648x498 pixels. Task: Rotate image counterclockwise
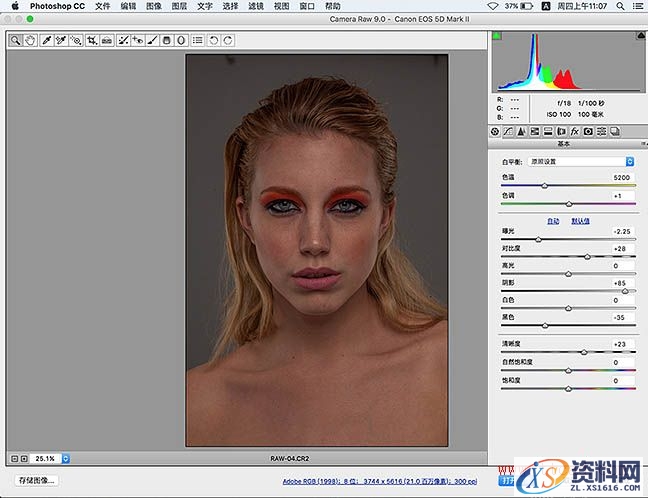click(216, 40)
